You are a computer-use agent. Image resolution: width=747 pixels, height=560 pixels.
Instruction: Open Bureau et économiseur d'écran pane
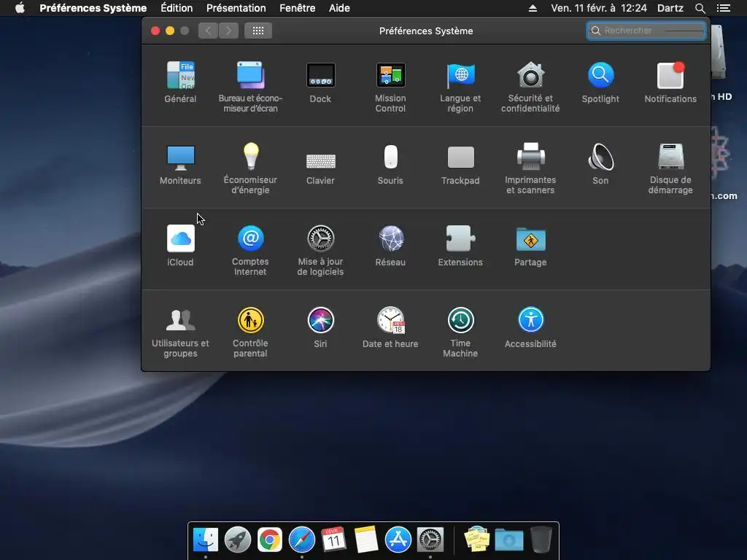point(251,87)
